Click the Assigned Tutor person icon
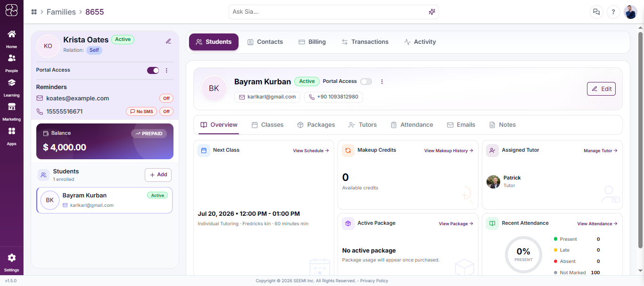The image size is (644, 286). click(x=492, y=151)
